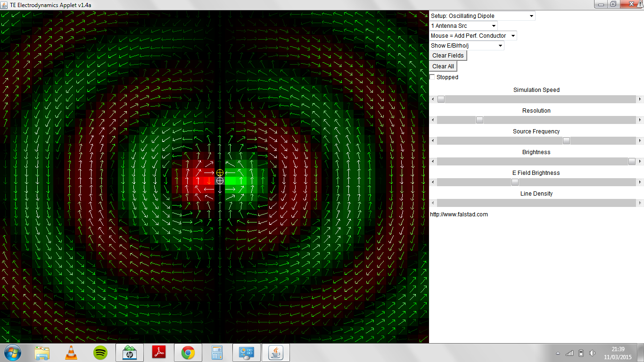Open Adobe Reader from the taskbar
Image resolution: width=644 pixels, height=362 pixels.
coord(159,353)
